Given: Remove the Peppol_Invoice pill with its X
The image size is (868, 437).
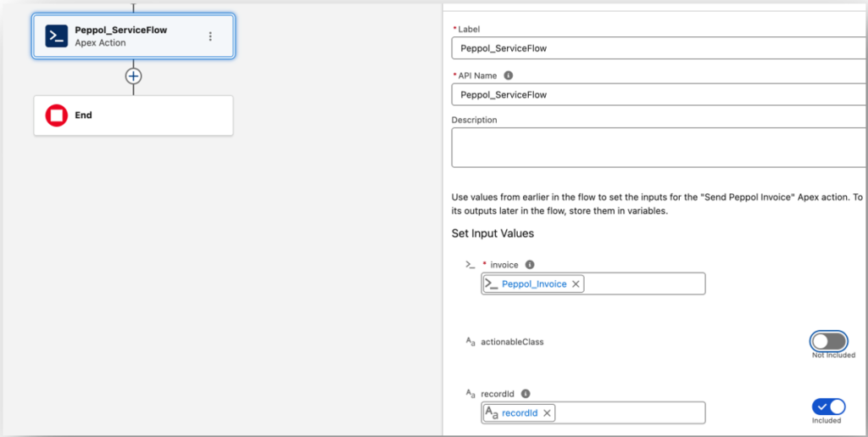Looking at the screenshot, I should click(x=576, y=284).
